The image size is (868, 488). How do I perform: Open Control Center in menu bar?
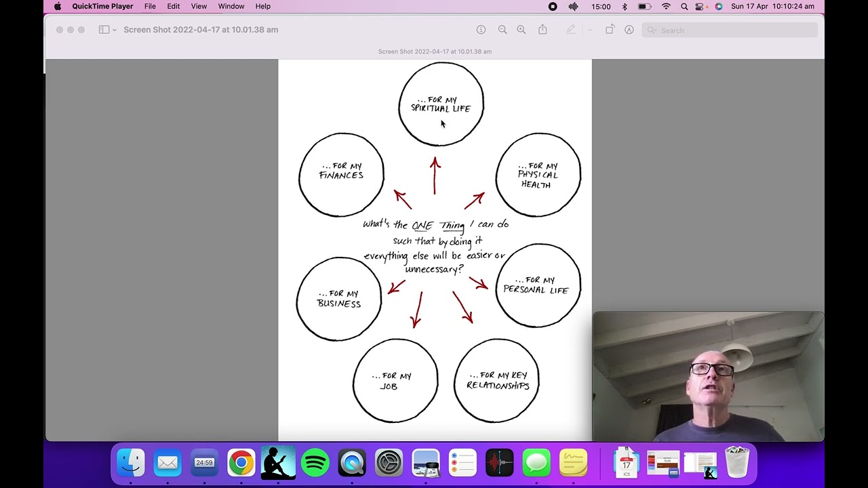coord(701,6)
